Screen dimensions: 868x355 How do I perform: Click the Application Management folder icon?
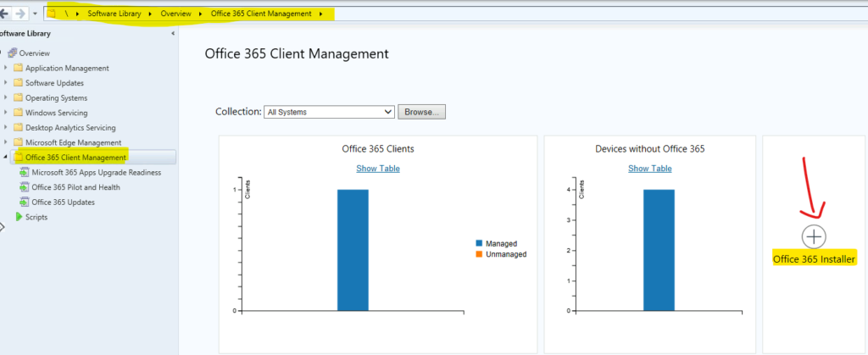pyautogui.click(x=19, y=68)
